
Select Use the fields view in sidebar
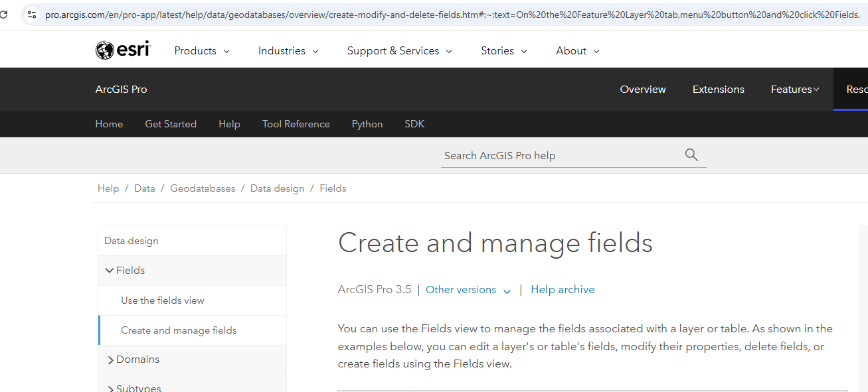[x=163, y=300]
